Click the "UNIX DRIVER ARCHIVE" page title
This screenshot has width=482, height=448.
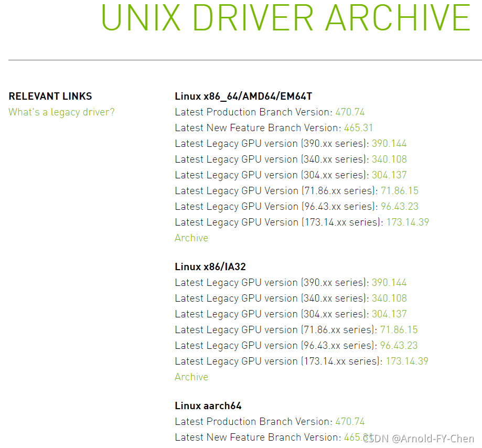coord(285,17)
